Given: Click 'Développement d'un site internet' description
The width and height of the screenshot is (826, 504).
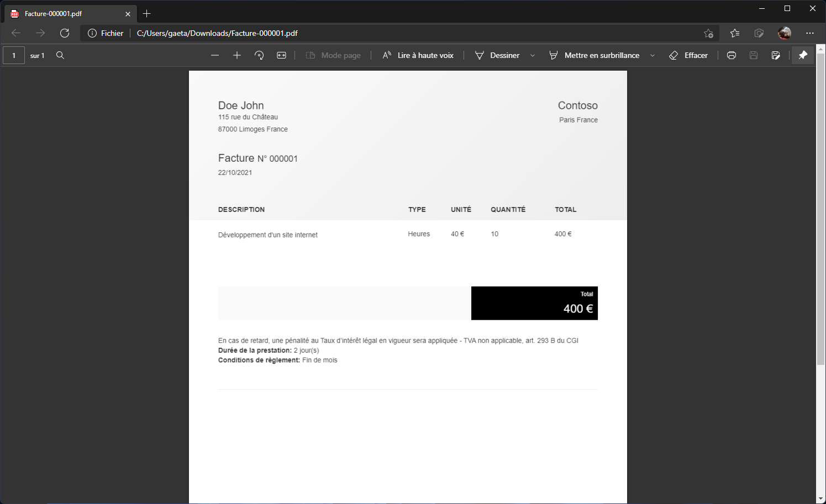Looking at the screenshot, I should tap(267, 235).
